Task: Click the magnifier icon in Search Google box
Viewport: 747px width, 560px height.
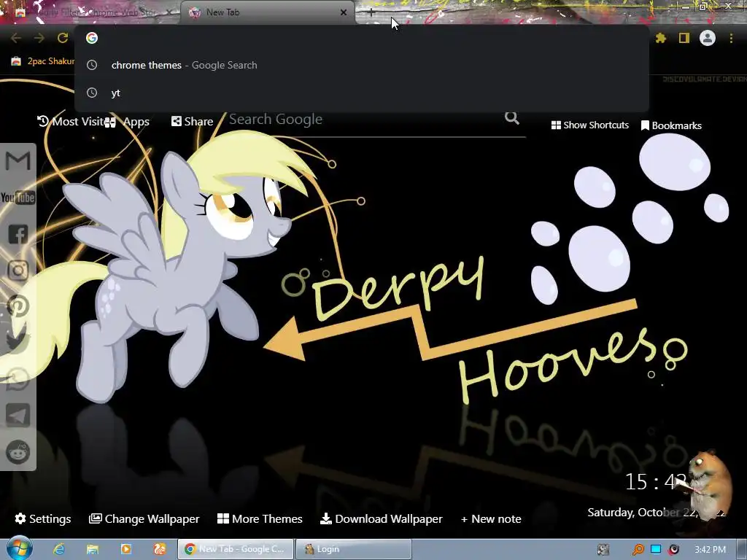Action: pos(512,117)
